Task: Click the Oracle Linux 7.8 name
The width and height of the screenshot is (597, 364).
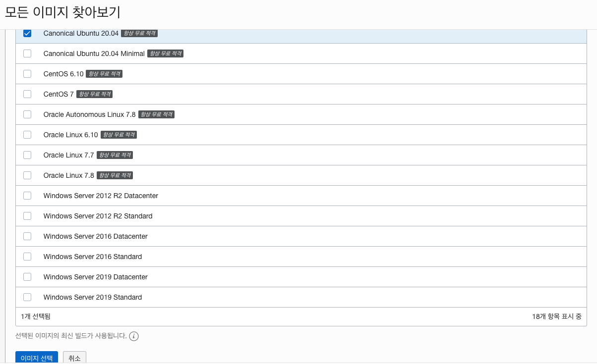Action: pos(68,175)
